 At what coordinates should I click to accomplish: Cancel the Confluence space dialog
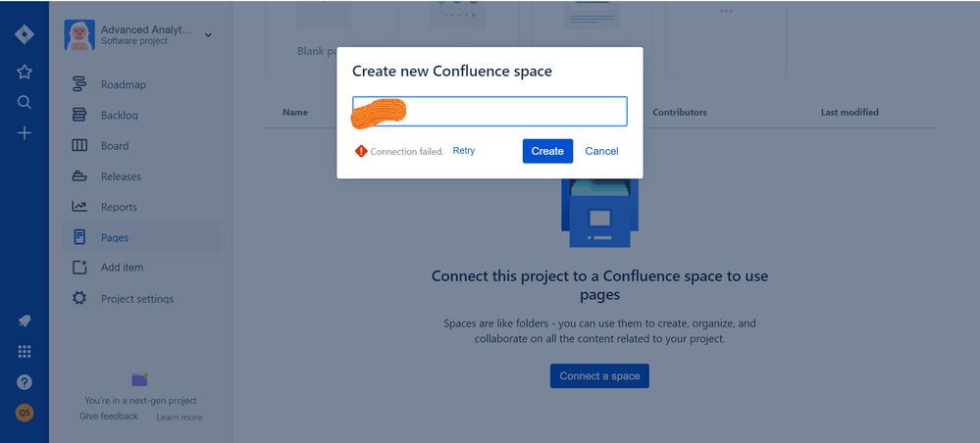602,151
